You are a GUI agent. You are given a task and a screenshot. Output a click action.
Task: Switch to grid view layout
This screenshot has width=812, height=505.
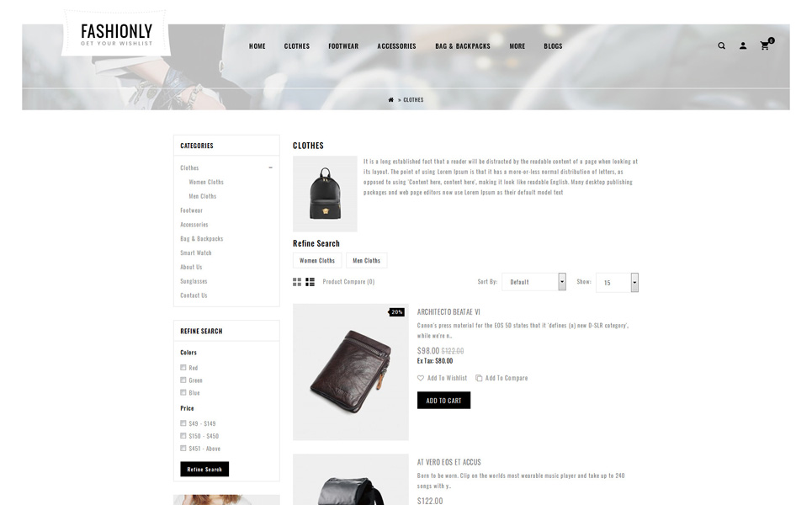[297, 282]
